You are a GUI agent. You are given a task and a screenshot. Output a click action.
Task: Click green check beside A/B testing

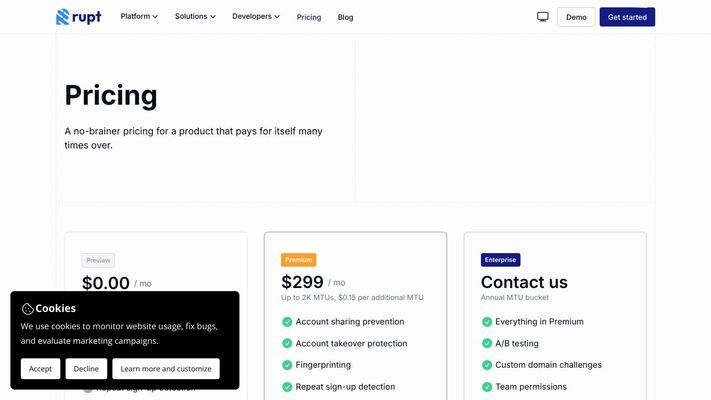pyautogui.click(x=487, y=343)
